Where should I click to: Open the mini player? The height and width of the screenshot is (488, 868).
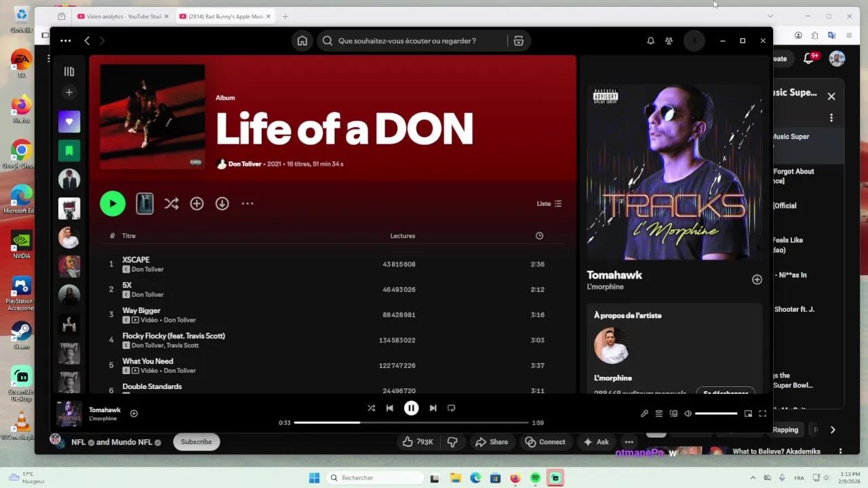point(748,413)
